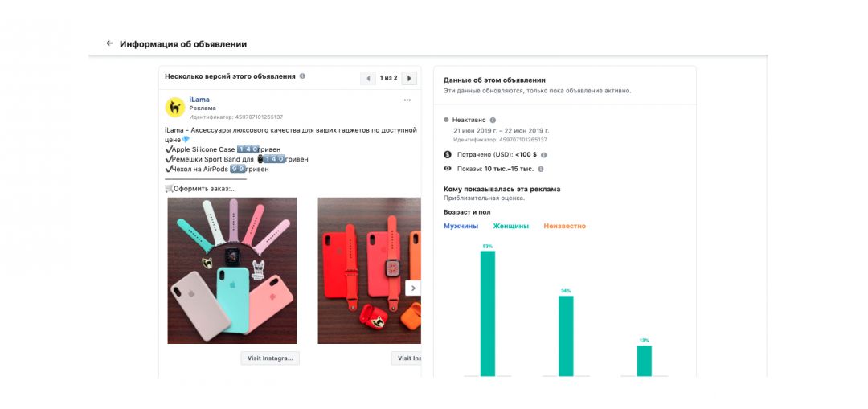Image resolution: width=868 pixels, height=409 pixels.
Task: Open the iLama page name link
Action: pyautogui.click(x=199, y=100)
